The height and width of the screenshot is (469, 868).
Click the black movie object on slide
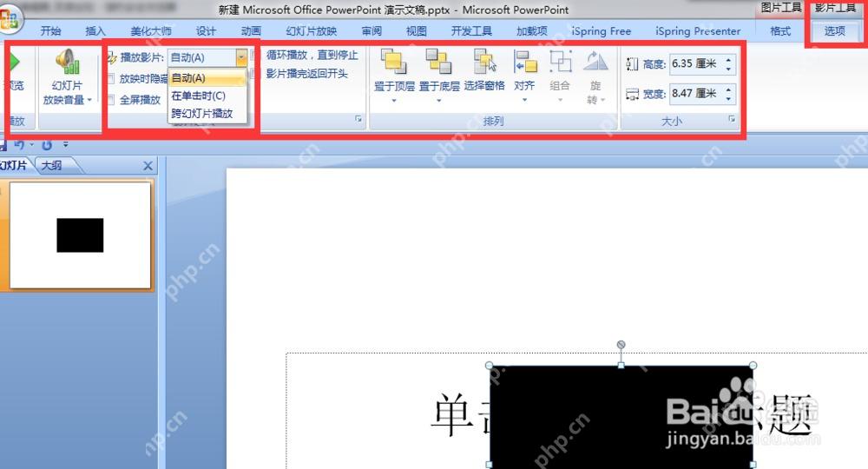[621, 415]
